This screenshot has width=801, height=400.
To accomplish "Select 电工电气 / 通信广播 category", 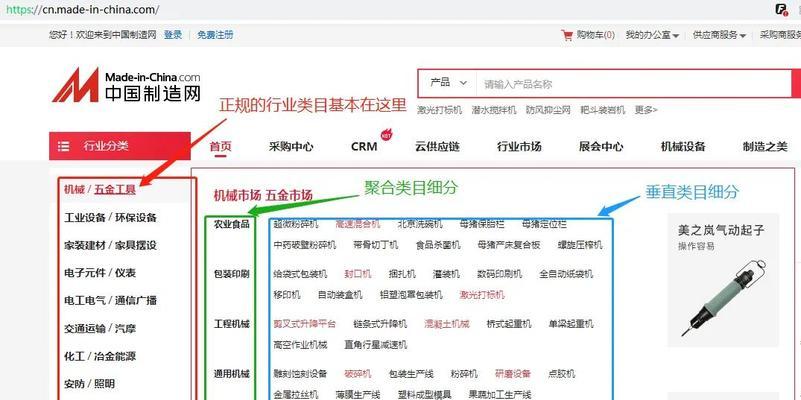I will 110,300.
